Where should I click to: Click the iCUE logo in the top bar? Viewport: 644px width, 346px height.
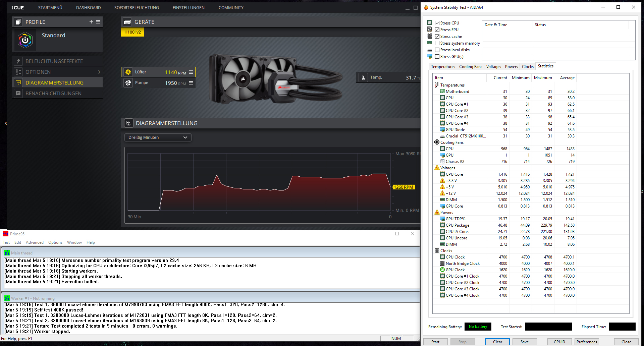18,7
